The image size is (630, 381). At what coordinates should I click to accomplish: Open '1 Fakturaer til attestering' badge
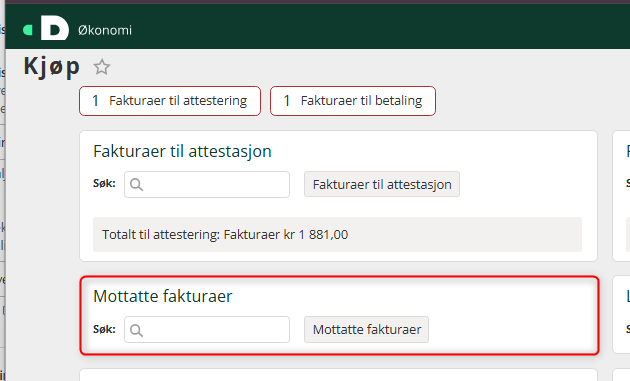click(x=170, y=101)
